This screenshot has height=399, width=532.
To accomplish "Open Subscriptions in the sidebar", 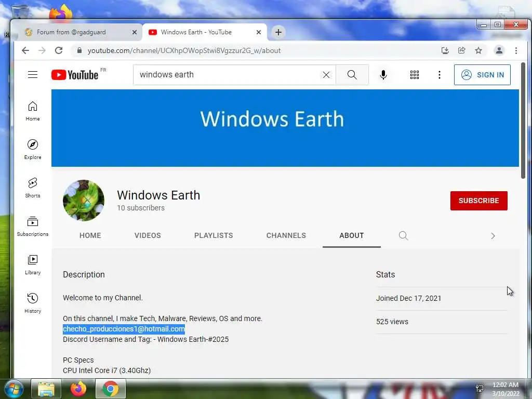I will point(33,227).
